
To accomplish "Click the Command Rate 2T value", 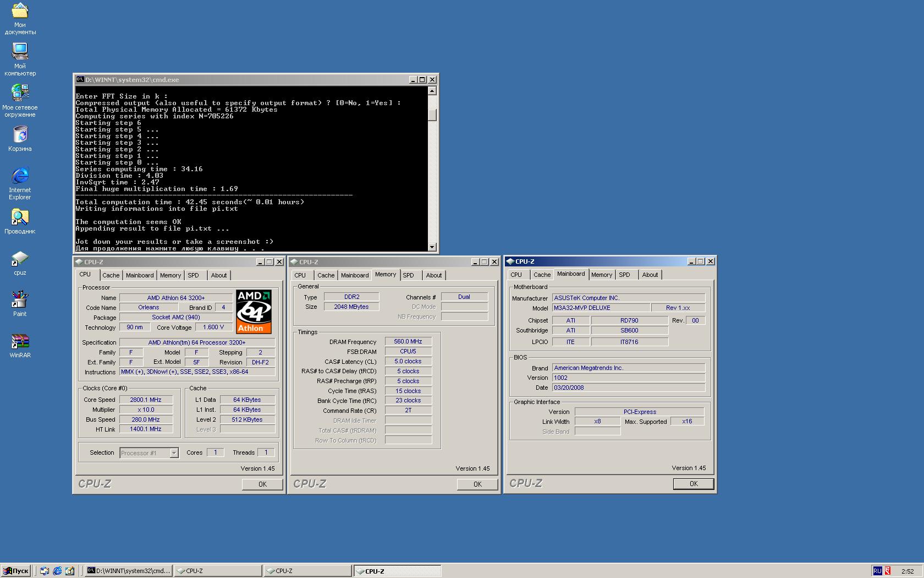I will [408, 410].
